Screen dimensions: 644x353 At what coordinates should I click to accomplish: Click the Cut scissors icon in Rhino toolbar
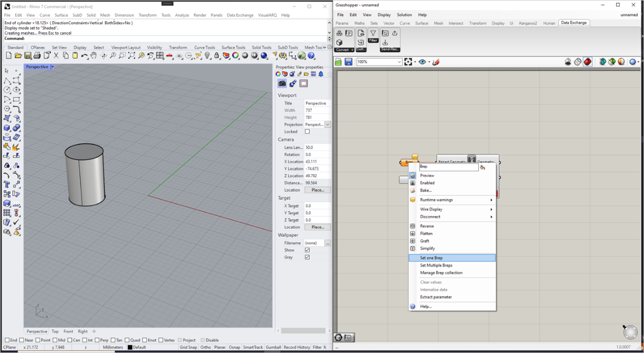tap(56, 56)
